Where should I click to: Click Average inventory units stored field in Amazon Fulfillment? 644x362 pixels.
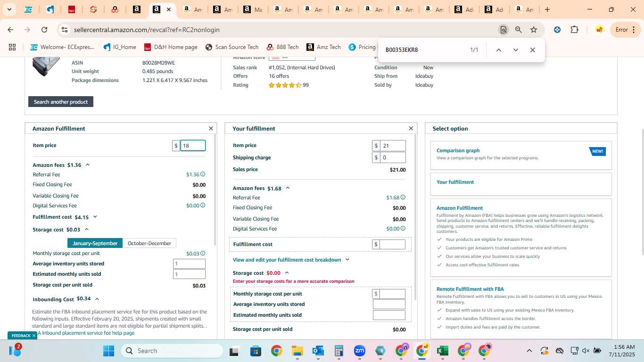[189, 264]
